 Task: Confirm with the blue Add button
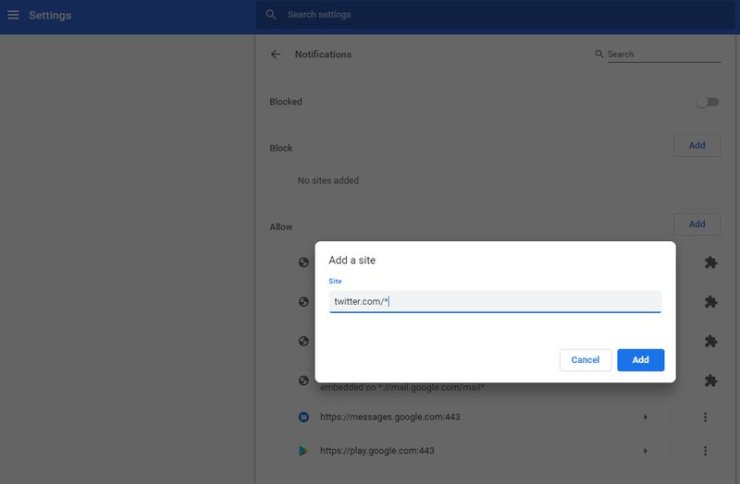(x=640, y=360)
